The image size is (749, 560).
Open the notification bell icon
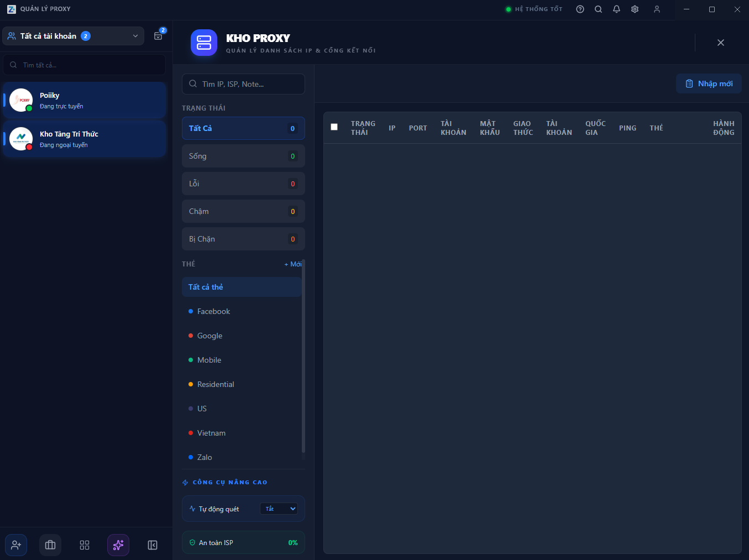point(616,9)
